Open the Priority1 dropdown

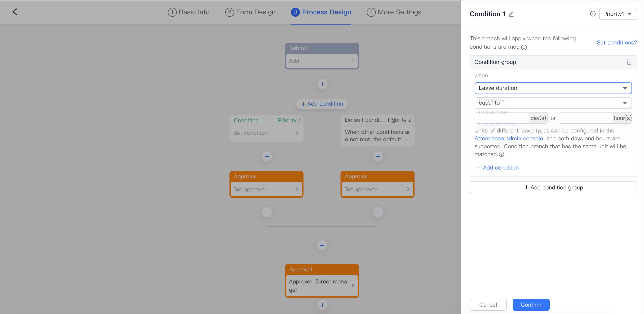(617, 14)
